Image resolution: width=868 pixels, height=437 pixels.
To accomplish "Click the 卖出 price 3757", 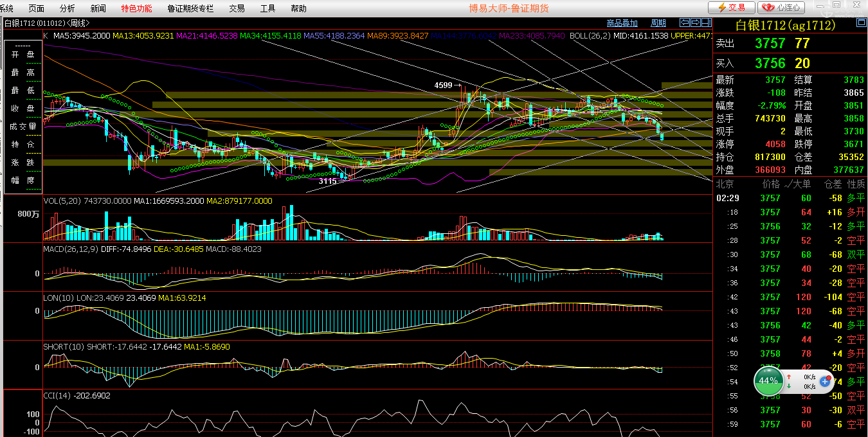I will [x=770, y=44].
